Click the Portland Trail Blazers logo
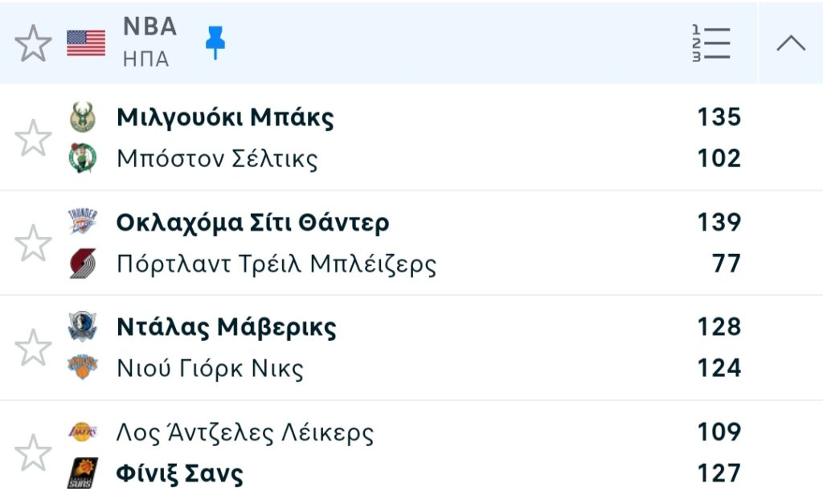Screen dimensions: 823x504 82,264
